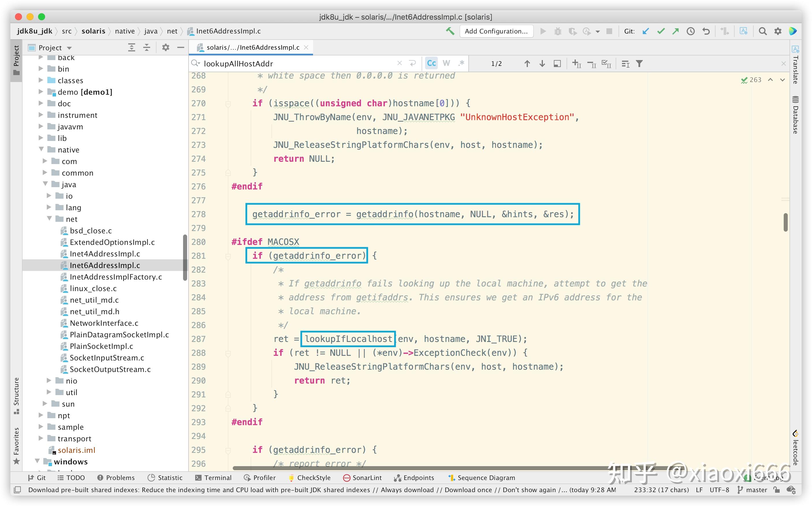
Task: Open the Profiler tool window
Action: pos(260,478)
